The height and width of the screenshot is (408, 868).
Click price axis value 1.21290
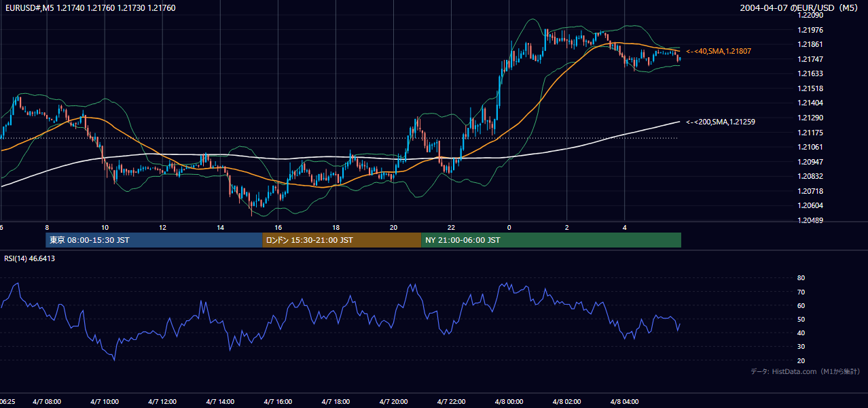810,118
